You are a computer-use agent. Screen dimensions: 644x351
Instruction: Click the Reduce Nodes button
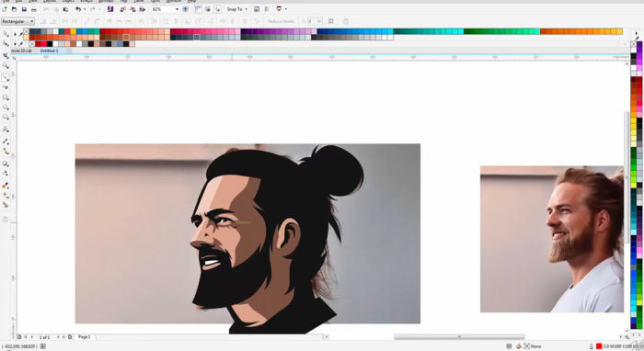pyautogui.click(x=281, y=21)
